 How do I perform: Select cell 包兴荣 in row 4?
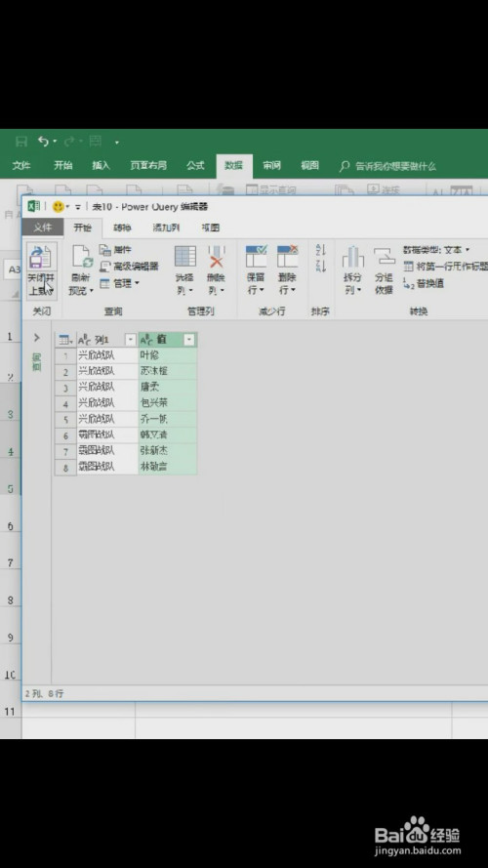point(167,403)
